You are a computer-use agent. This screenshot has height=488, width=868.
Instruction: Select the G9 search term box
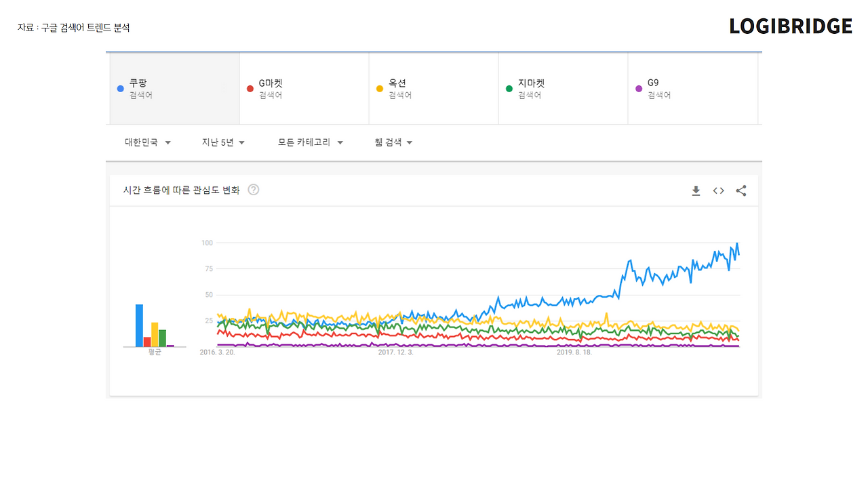[x=693, y=89]
